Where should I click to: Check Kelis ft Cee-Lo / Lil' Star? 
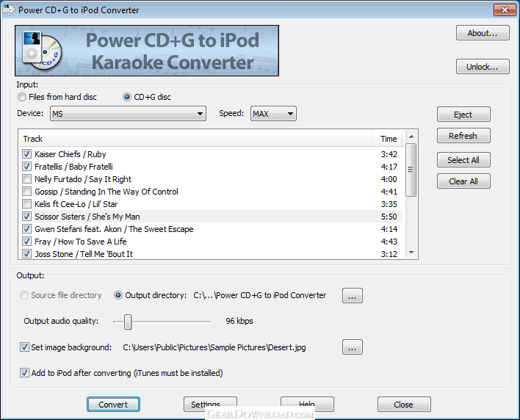tap(26, 204)
